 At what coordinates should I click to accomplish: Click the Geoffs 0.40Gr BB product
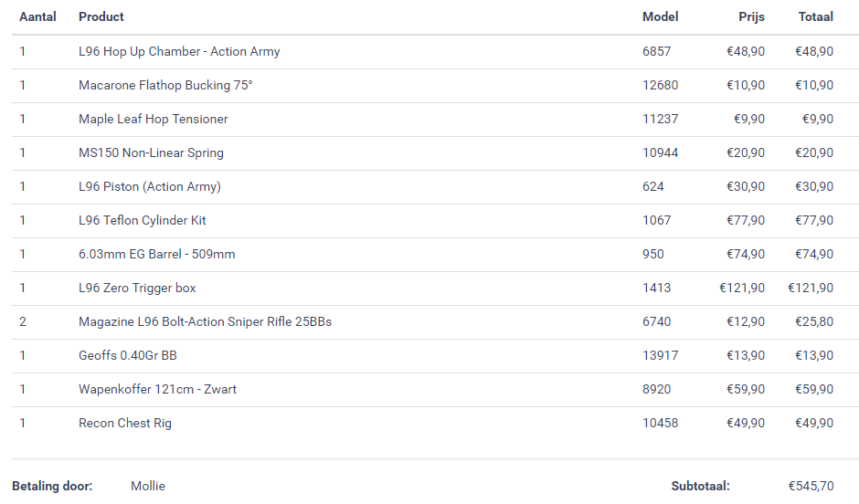(128, 355)
